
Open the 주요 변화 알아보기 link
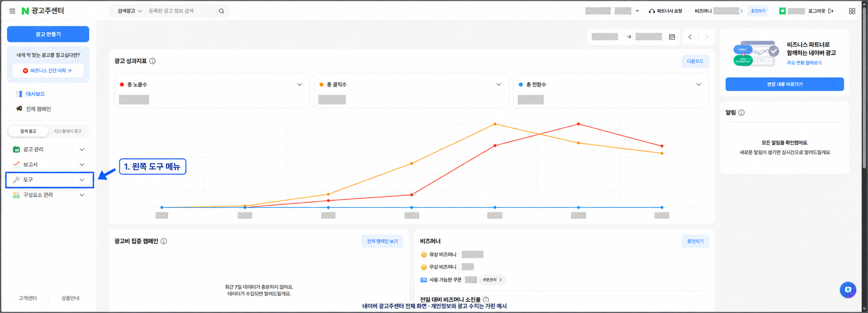(x=804, y=63)
